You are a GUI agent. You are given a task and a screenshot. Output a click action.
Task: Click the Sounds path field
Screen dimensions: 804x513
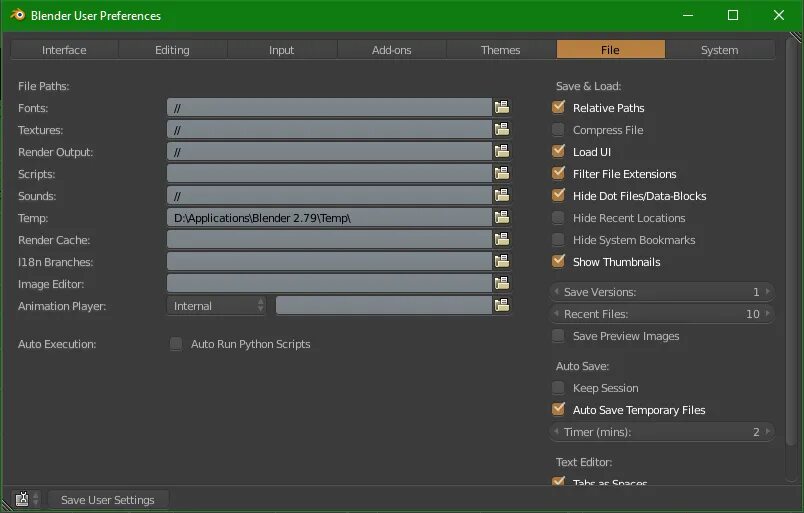coord(329,196)
